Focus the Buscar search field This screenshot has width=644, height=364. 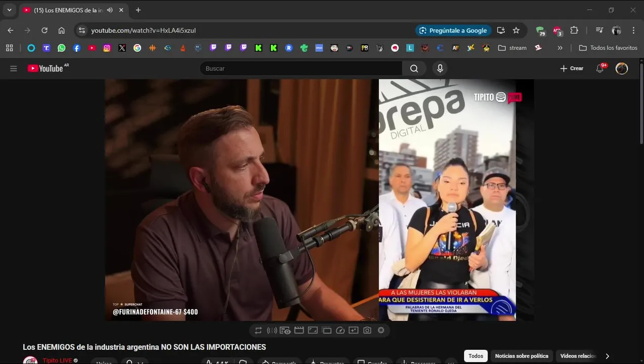click(301, 68)
